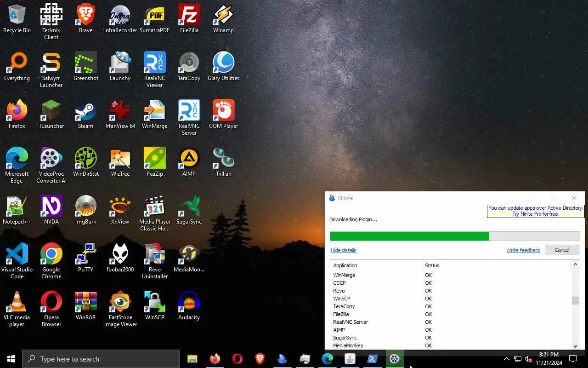Select the Glary Utilities shortcut
This screenshot has width=588, height=368.
pyautogui.click(x=224, y=67)
